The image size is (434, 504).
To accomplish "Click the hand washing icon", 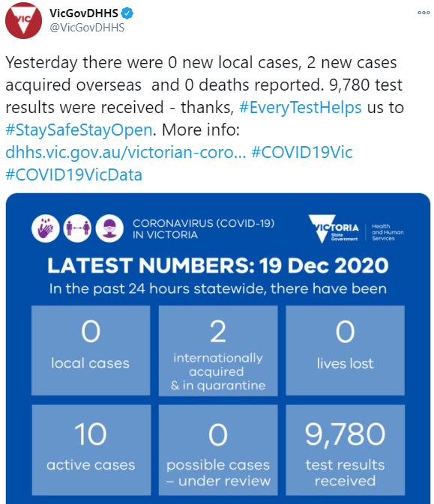I will (x=46, y=228).
